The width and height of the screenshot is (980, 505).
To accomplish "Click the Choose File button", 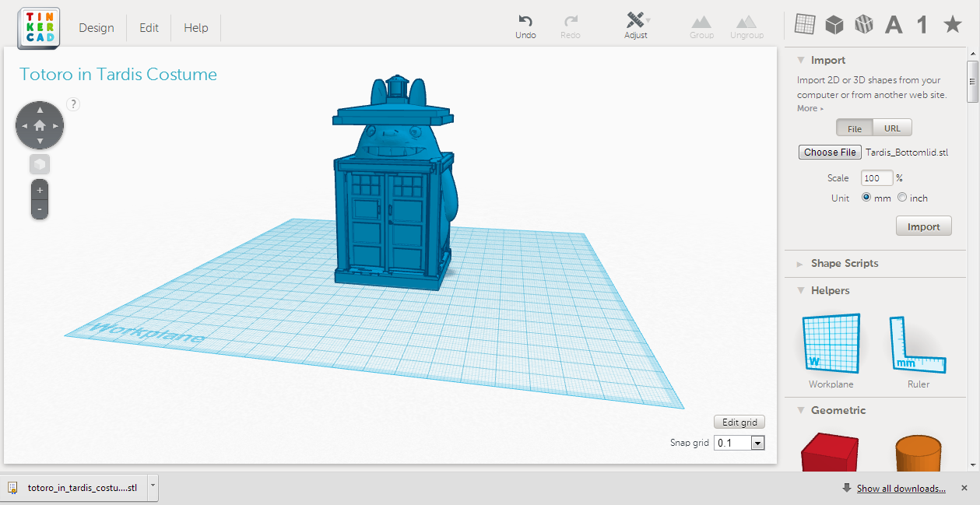I will 831,153.
